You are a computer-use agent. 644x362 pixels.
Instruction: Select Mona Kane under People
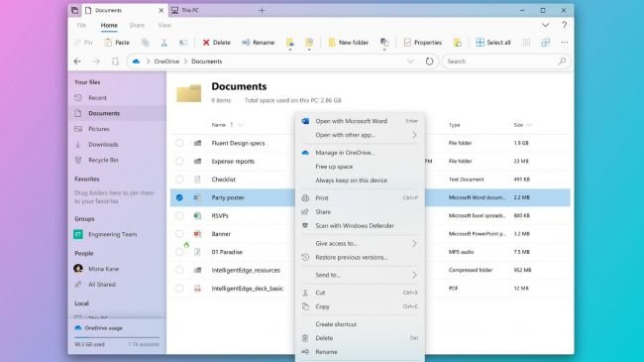117,269
